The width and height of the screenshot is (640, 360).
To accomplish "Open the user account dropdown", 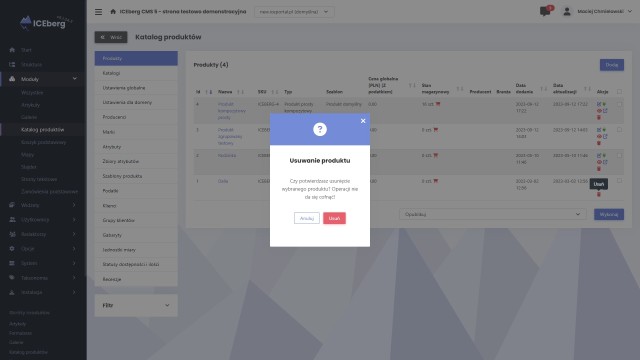I will [x=604, y=11].
